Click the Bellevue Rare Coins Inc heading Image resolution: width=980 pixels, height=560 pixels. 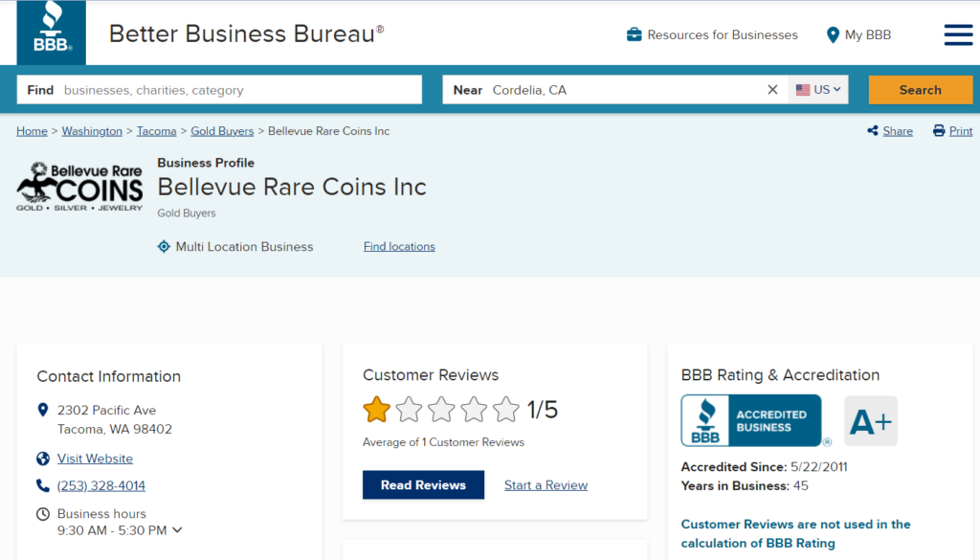click(292, 187)
